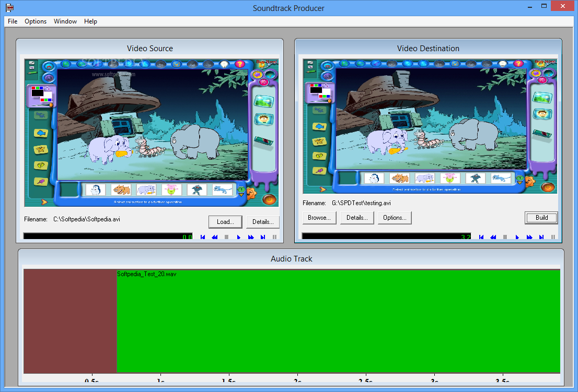The width and height of the screenshot is (578, 392).
Task: Jump to start of source video
Action: click(x=203, y=237)
